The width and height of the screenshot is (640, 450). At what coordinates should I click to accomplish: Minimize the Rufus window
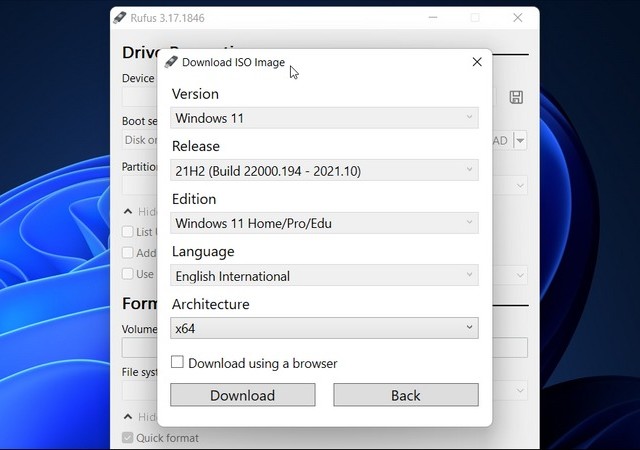[x=433, y=17]
